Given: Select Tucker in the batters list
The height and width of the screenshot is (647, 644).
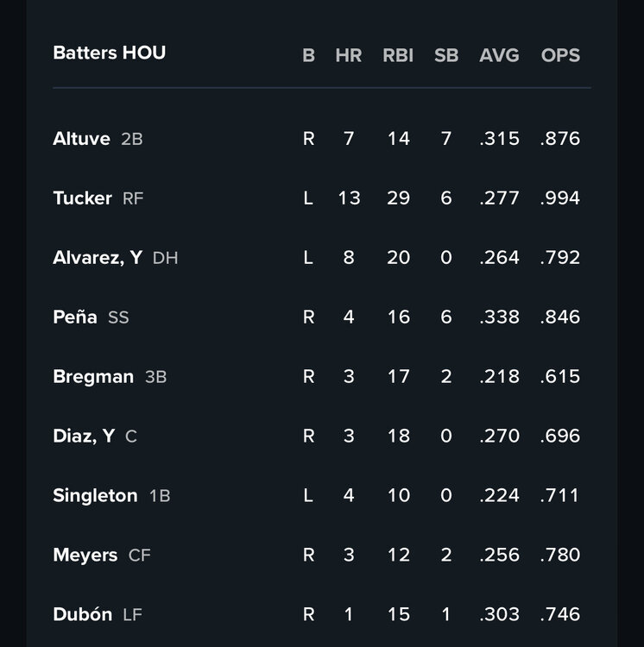Looking at the screenshot, I should point(82,198).
